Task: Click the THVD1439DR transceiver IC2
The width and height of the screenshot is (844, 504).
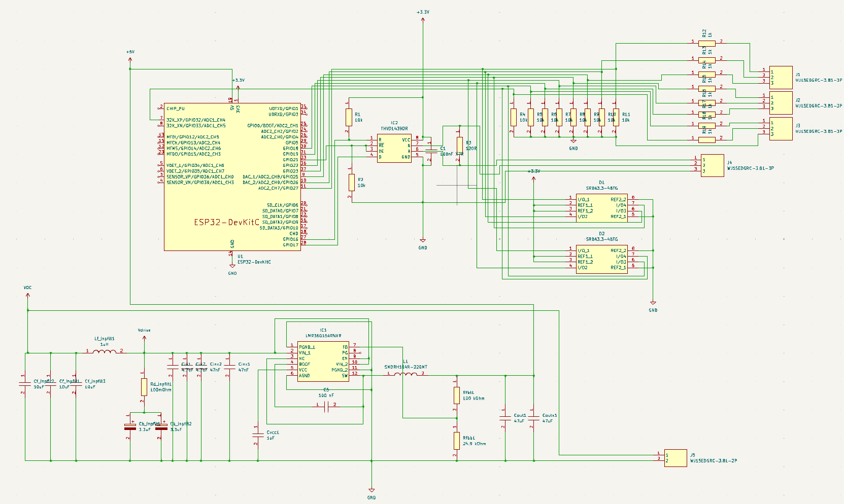Action: [x=394, y=148]
